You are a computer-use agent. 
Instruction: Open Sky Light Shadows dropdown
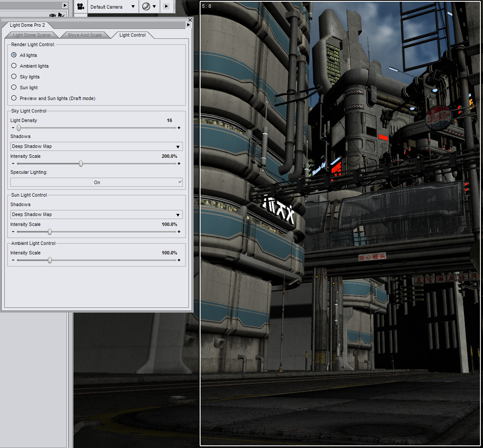96,147
